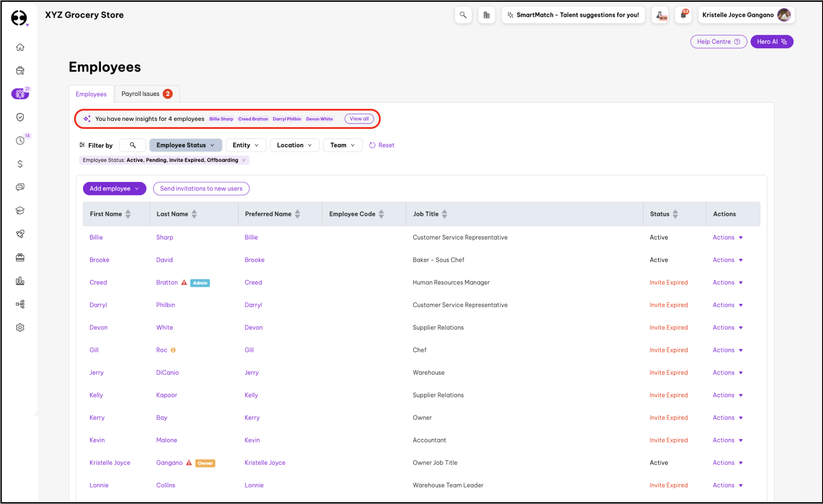823x504 pixels.
Task: Click the building icon in top bar
Action: (x=486, y=15)
